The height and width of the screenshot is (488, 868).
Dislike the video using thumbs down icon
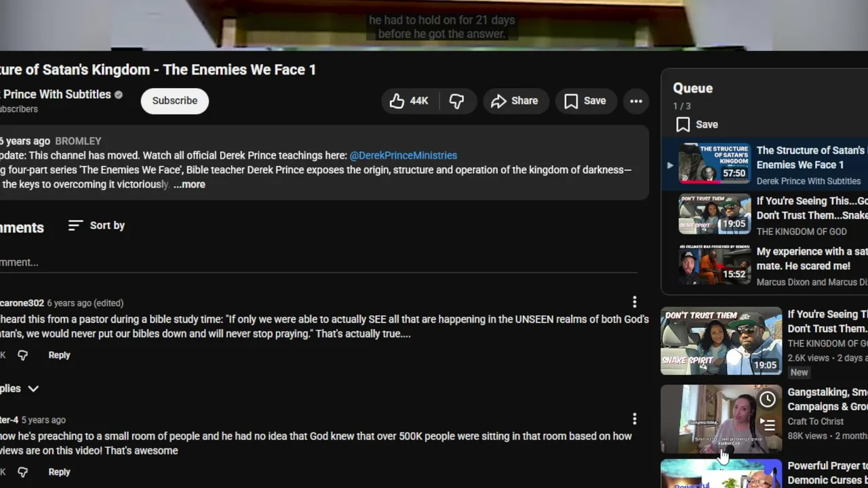(457, 101)
